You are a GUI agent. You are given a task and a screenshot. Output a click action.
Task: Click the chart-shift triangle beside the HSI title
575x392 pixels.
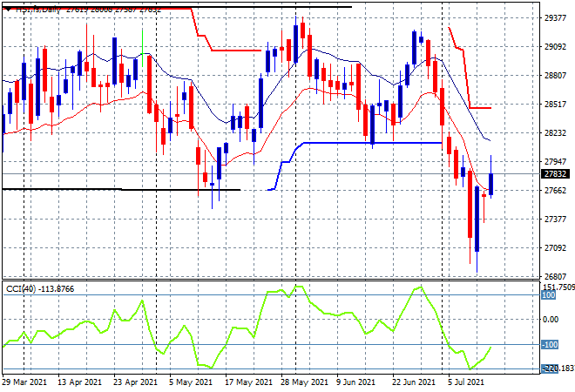[8, 10]
